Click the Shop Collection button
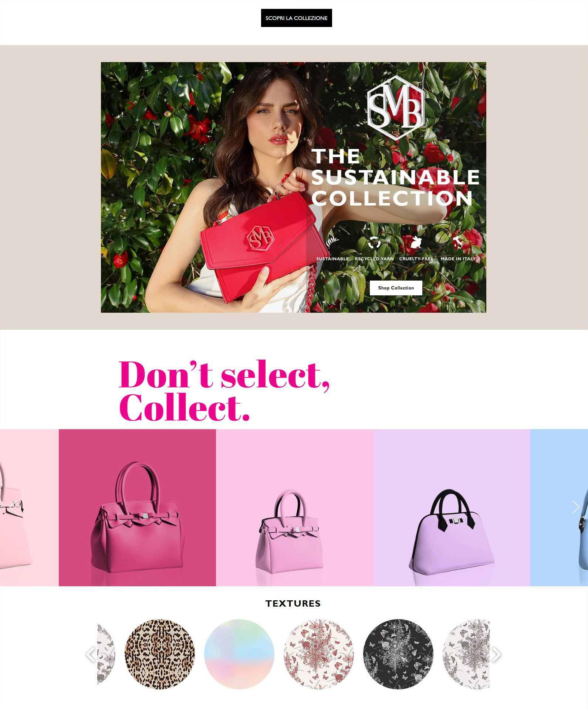 [396, 288]
